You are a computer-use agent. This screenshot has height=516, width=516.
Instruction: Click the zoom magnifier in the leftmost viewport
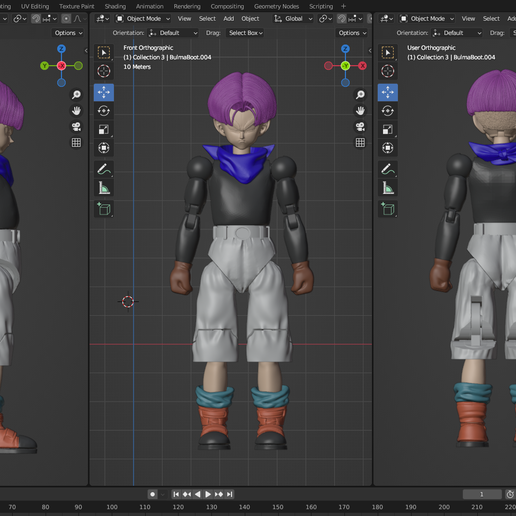coord(76,95)
